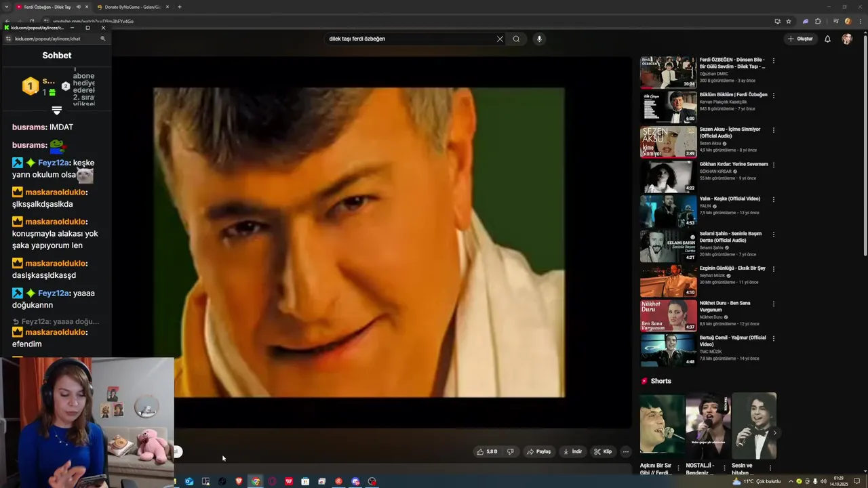Start voice search with the microphone icon
Viewport: 868px width, 488px height.
pyautogui.click(x=539, y=39)
